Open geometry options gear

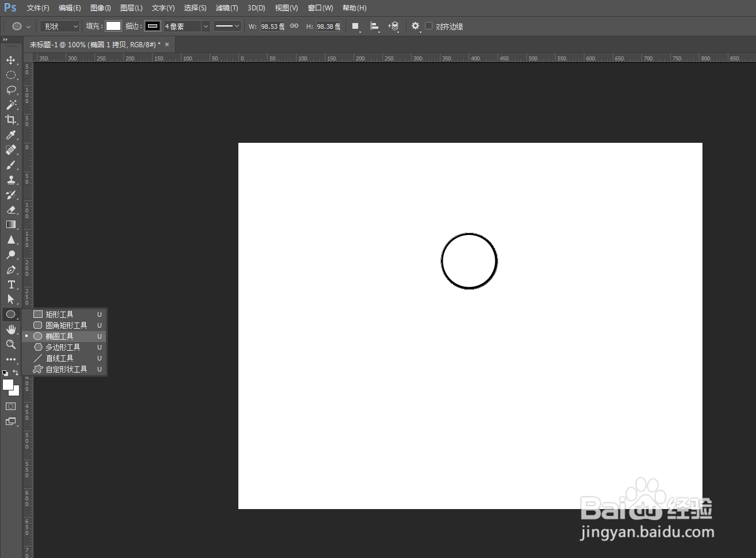tap(416, 26)
